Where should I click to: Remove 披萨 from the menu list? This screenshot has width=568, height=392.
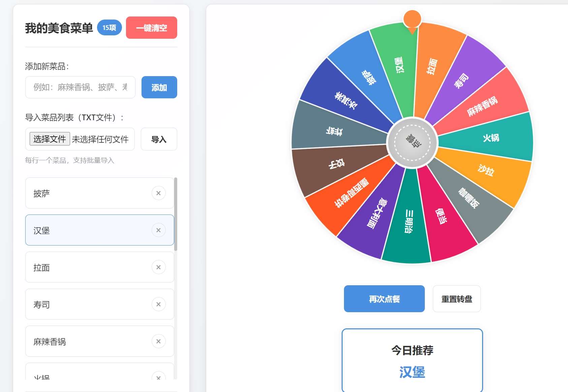(158, 193)
